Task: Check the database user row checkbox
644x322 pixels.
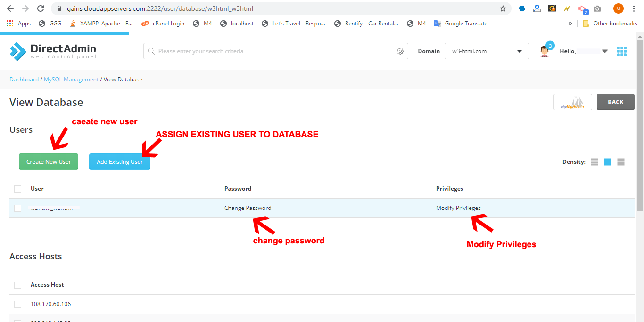Action: point(18,208)
